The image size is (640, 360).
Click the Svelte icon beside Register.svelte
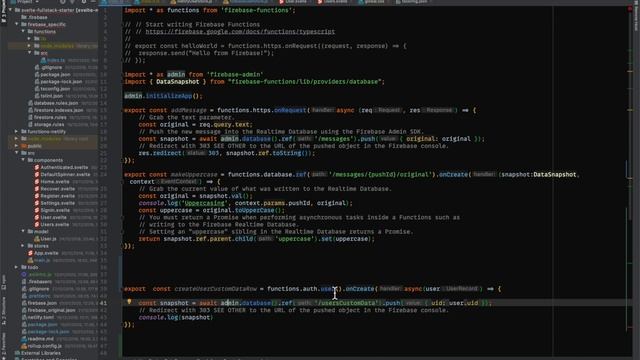(x=37, y=196)
